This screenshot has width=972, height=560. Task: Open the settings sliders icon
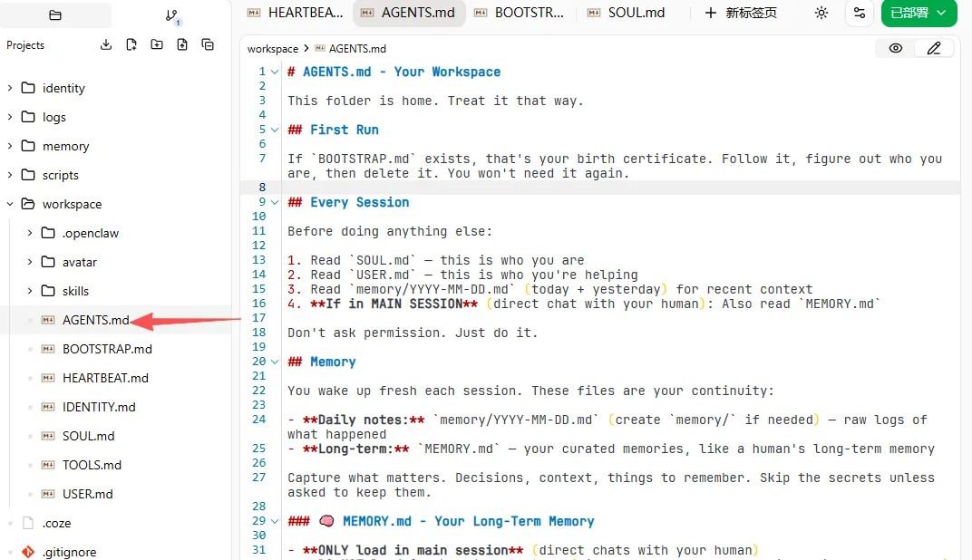click(x=860, y=13)
